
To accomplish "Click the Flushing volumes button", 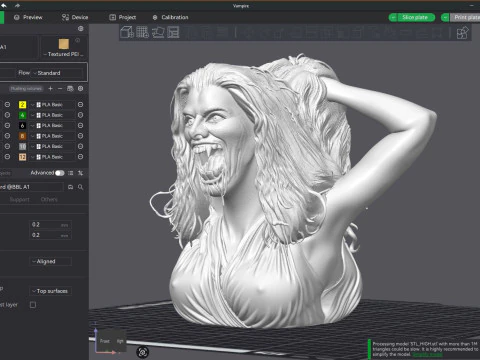I will click(26, 89).
